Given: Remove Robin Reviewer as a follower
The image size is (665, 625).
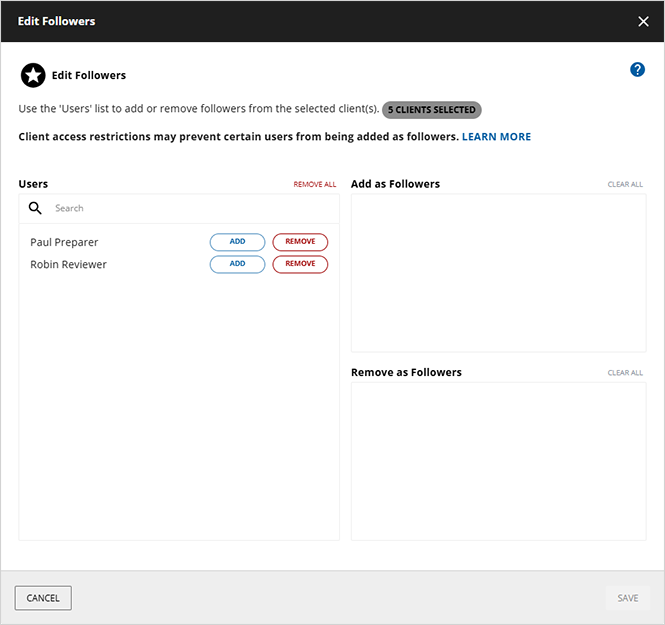Looking at the screenshot, I should [300, 264].
